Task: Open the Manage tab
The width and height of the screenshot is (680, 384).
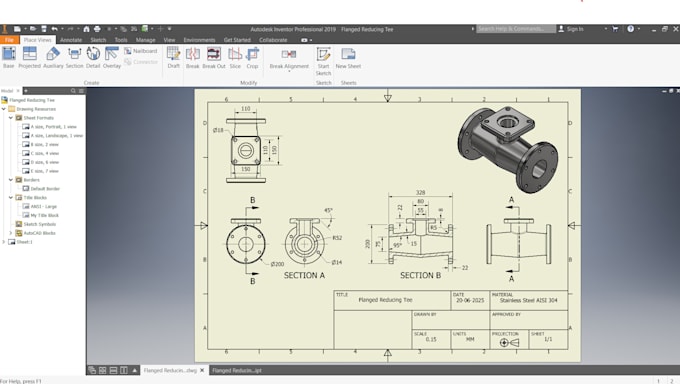Action: 145,40
